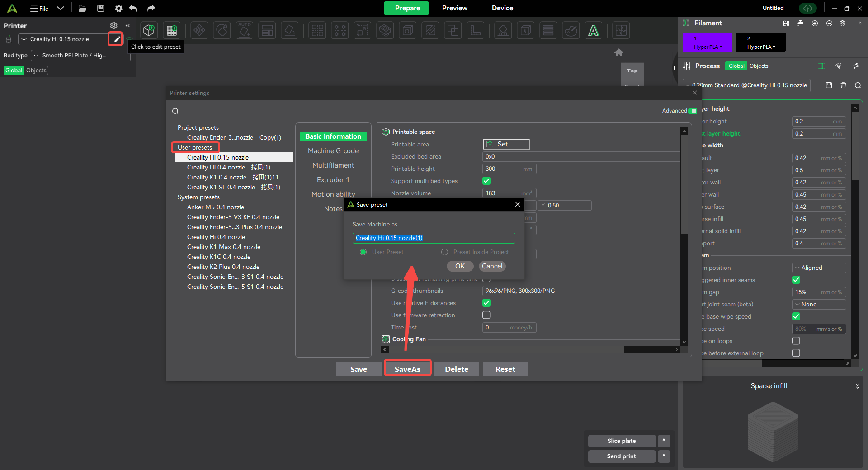Click the Add plate grid icon
The height and width of the screenshot is (470, 868).
[172, 30]
